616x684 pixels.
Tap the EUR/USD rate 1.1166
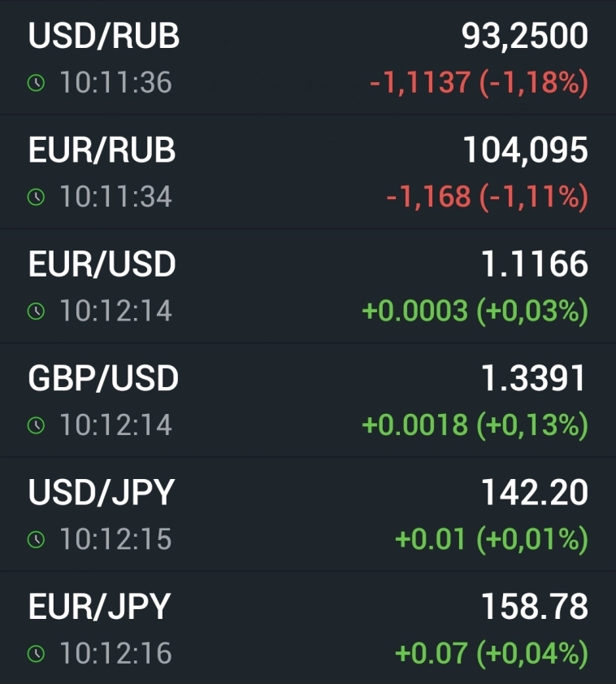[534, 264]
